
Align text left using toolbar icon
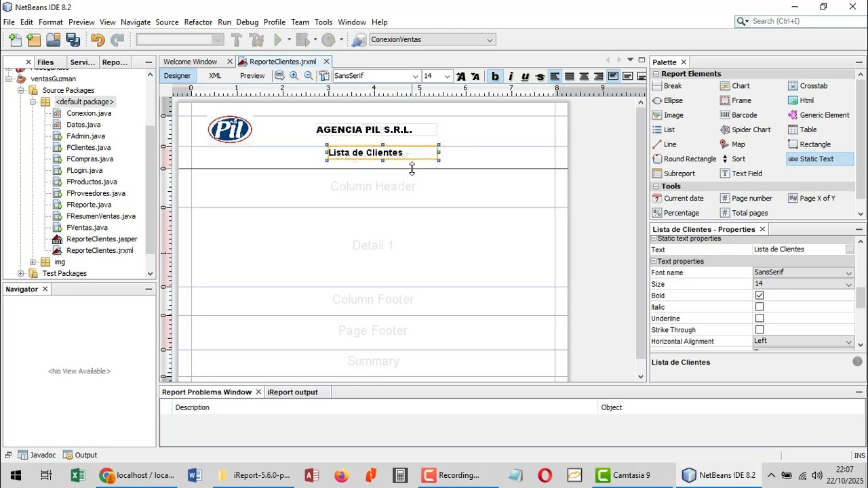click(555, 77)
